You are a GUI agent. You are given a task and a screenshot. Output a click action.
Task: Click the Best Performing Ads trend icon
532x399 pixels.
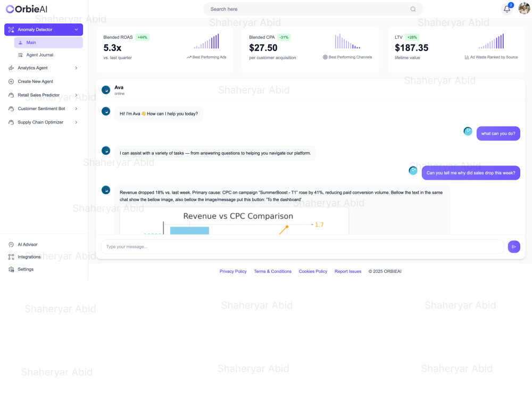point(189,57)
